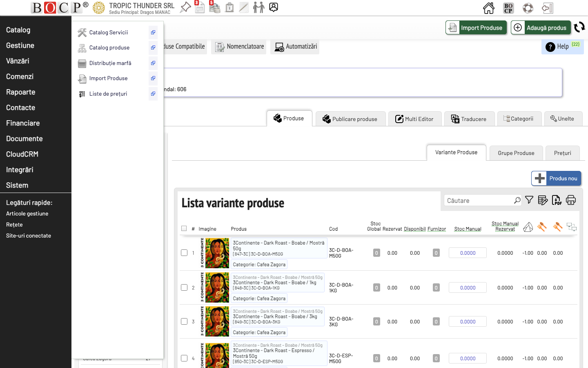The height and width of the screenshot is (368, 588).
Task: Open the partners handshake icon
Action: pos(259,7)
